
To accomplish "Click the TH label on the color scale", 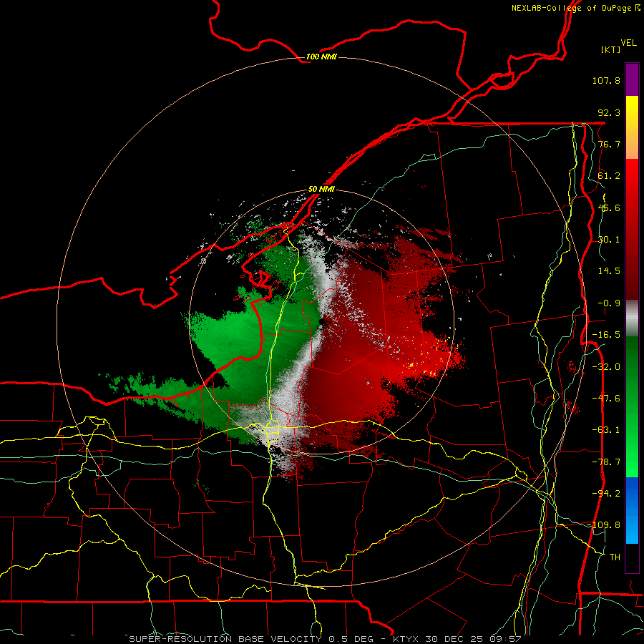I will tap(615, 557).
